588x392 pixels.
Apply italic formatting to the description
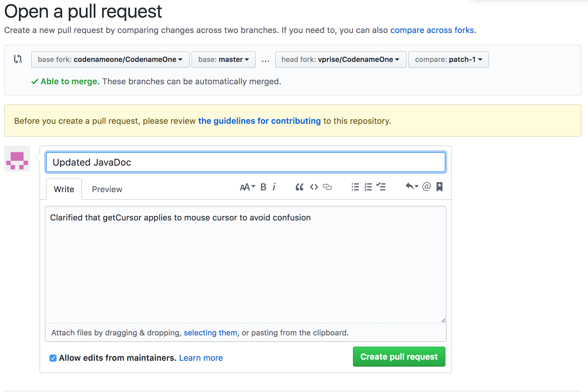[x=274, y=187]
